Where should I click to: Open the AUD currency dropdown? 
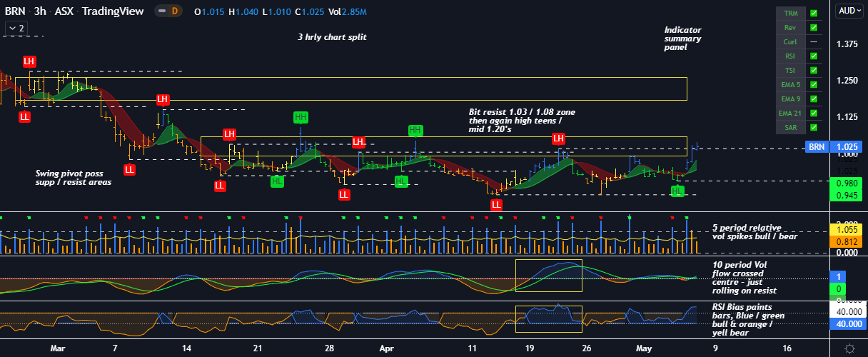click(x=849, y=11)
